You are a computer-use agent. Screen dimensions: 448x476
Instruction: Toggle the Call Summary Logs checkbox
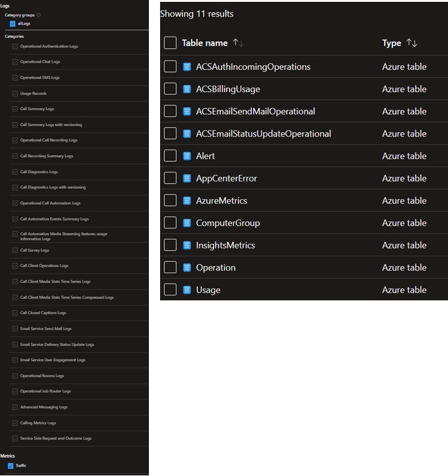click(x=15, y=109)
